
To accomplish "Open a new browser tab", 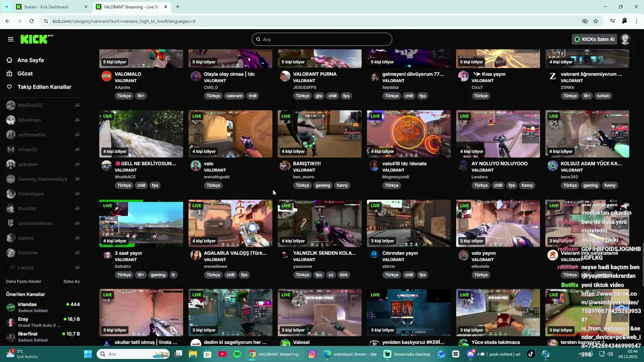I will (x=178, y=7).
